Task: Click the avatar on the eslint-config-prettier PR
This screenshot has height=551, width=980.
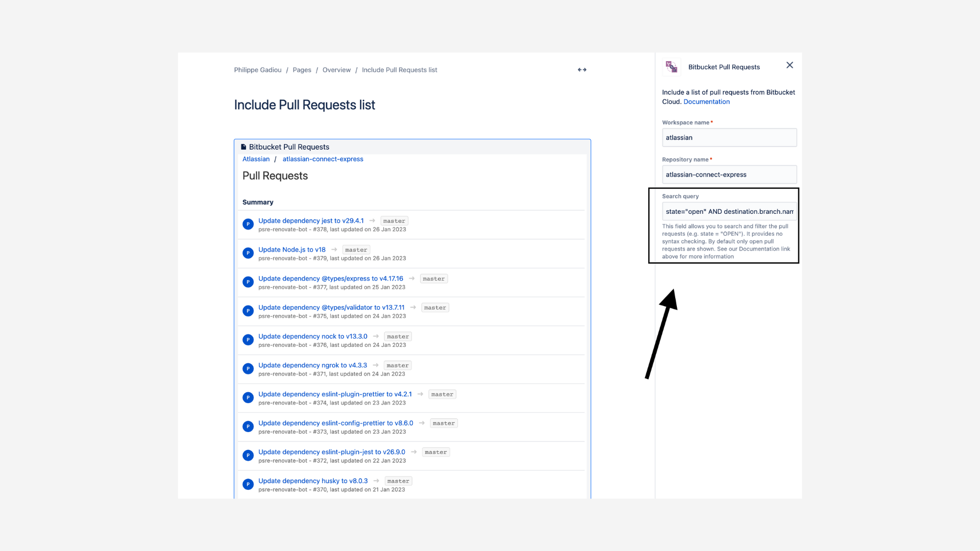Action: tap(248, 426)
